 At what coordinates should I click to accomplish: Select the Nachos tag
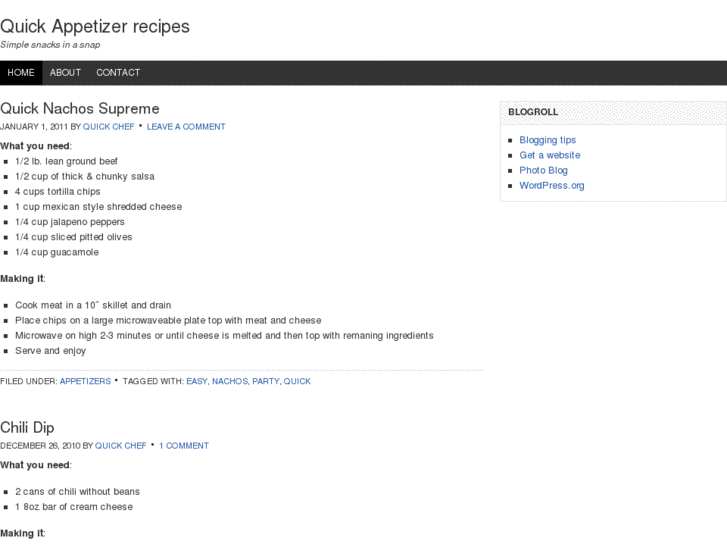click(229, 381)
